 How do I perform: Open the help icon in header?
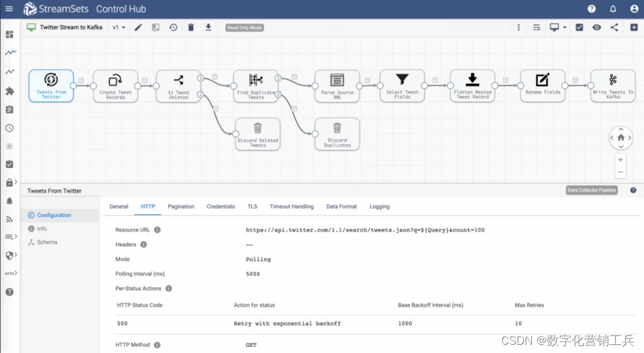pos(591,9)
